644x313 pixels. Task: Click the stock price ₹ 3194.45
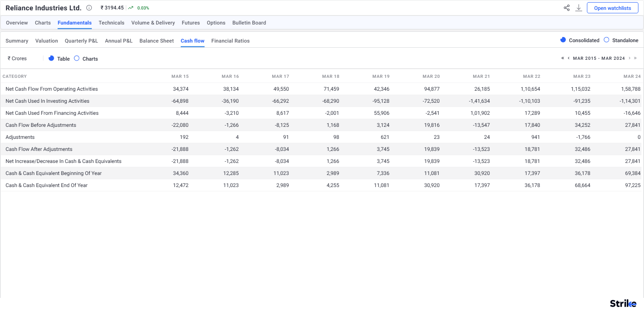[x=112, y=8]
